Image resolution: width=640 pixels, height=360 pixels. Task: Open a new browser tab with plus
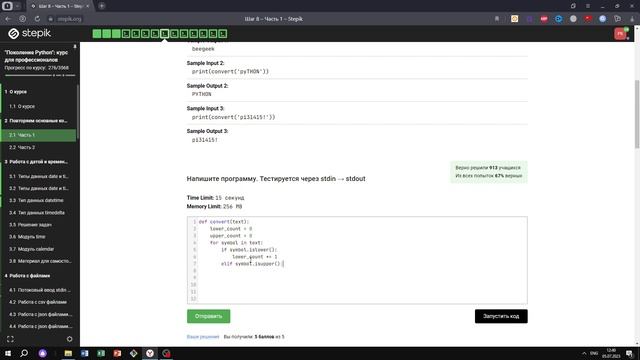[x=102, y=6]
